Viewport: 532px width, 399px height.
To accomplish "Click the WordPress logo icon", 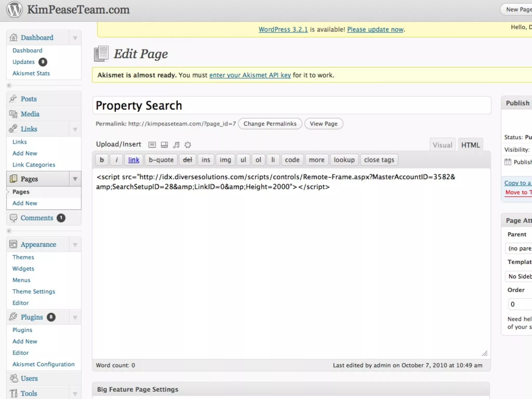I will 15,10.
